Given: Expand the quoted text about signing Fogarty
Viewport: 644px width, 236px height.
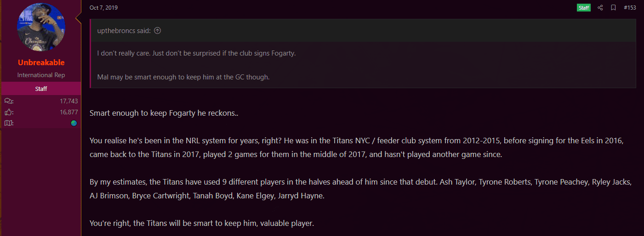Looking at the screenshot, I should click(x=363, y=65).
